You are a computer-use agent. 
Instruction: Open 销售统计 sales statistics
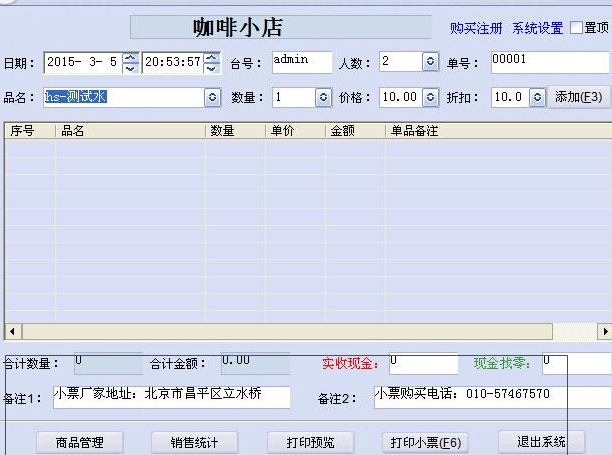point(194,443)
